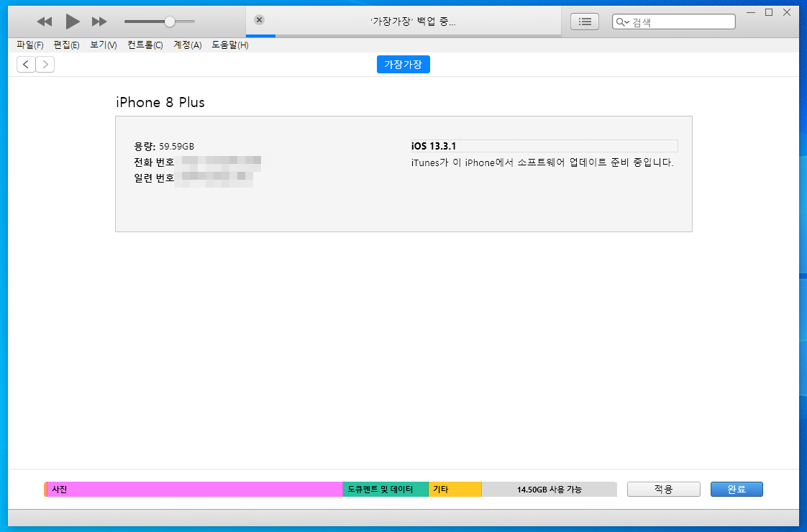Click the backup progress bar
Image resolution: width=807 pixels, height=532 pixels.
coord(403,36)
